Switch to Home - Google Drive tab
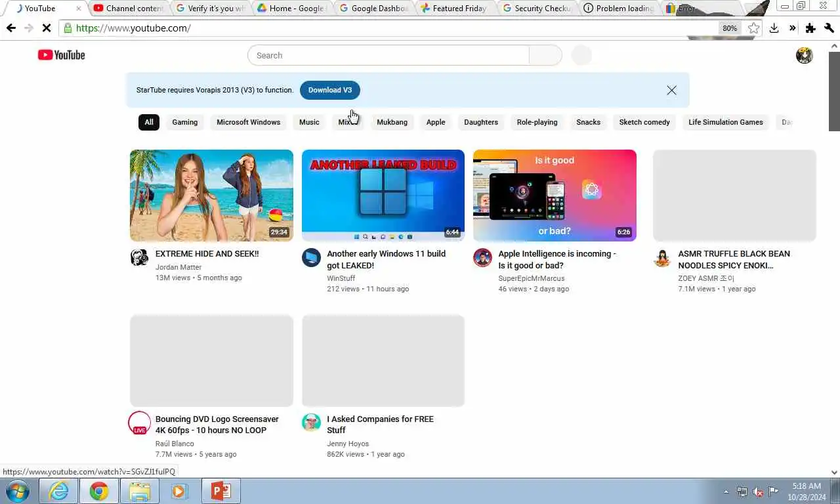This screenshot has height=504, width=840. [x=292, y=9]
